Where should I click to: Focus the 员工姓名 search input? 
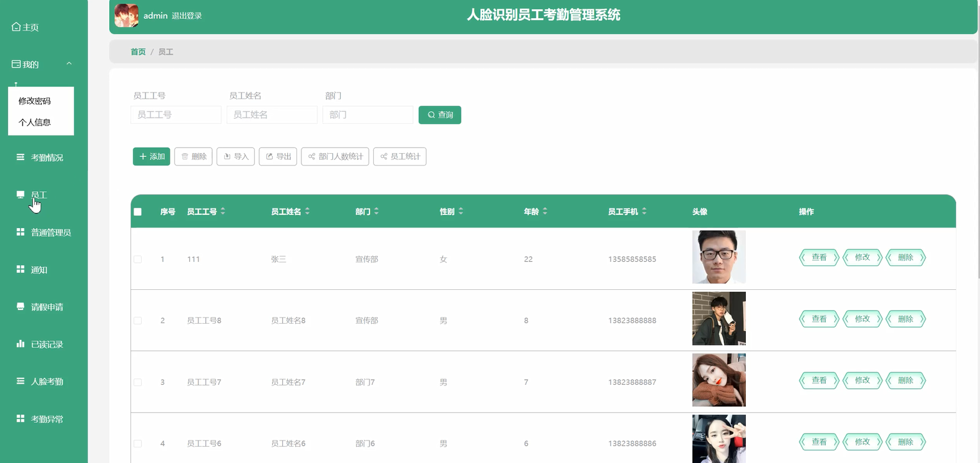[x=272, y=115]
